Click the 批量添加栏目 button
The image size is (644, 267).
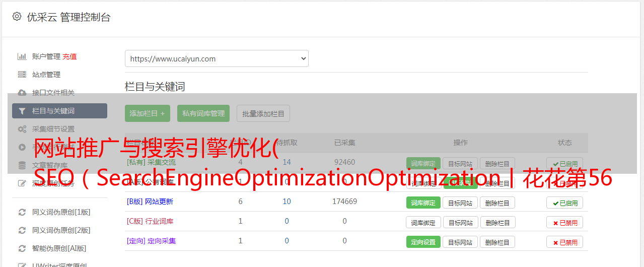pyautogui.click(x=263, y=113)
